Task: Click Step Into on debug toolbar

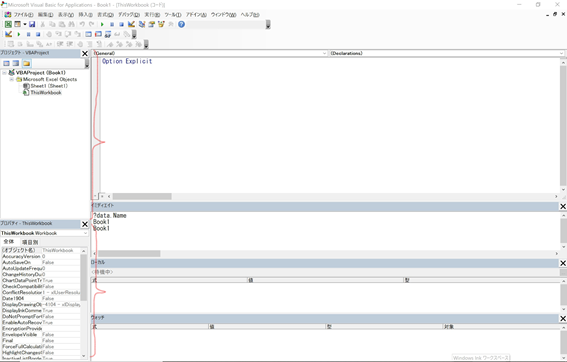Action: (x=58, y=34)
